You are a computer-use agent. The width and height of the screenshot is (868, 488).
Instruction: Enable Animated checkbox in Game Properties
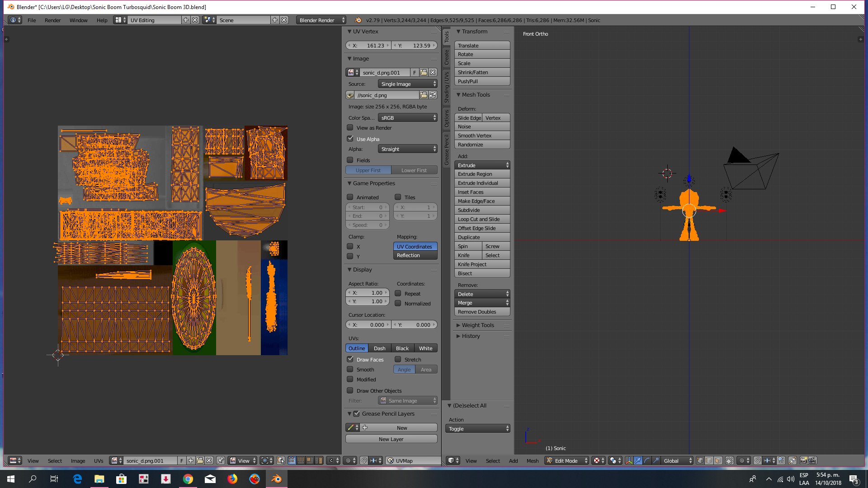pyautogui.click(x=350, y=197)
